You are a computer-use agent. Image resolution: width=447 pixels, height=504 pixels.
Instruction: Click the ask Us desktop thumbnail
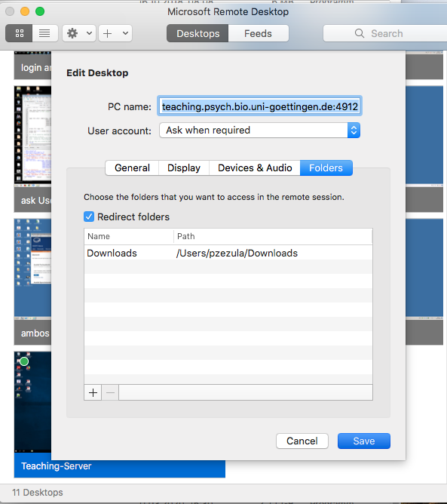[x=32, y=135]
